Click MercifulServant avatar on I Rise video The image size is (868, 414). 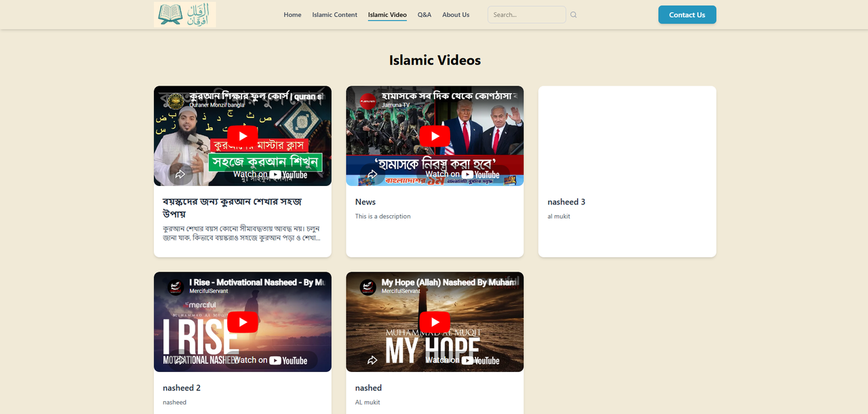(x=176, y=287)
